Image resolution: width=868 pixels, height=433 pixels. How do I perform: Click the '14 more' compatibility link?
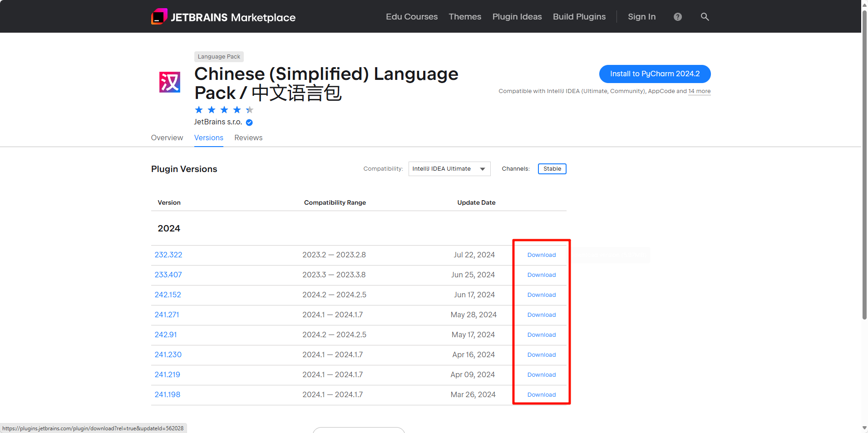coord(700,91)
